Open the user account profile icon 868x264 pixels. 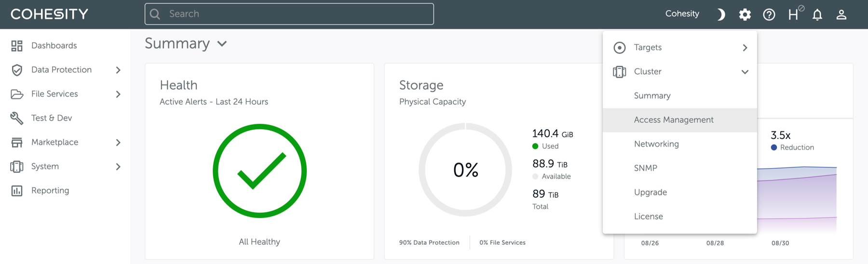841,14
